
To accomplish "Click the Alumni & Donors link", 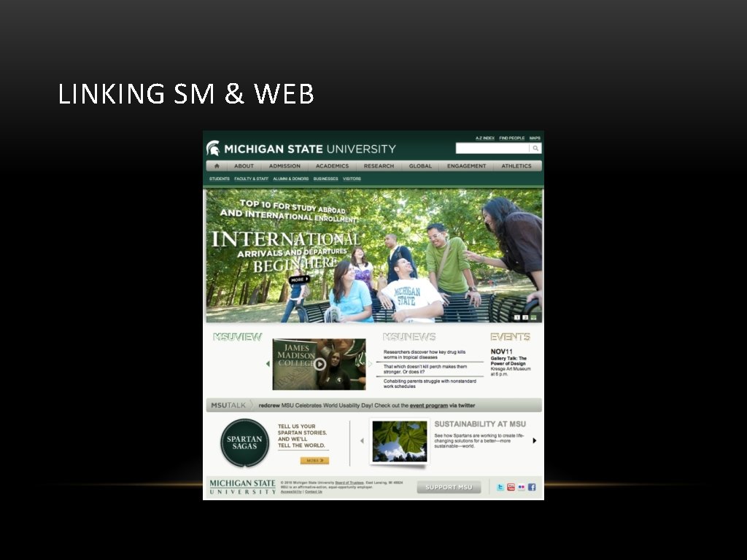I will tap(290, 179).
